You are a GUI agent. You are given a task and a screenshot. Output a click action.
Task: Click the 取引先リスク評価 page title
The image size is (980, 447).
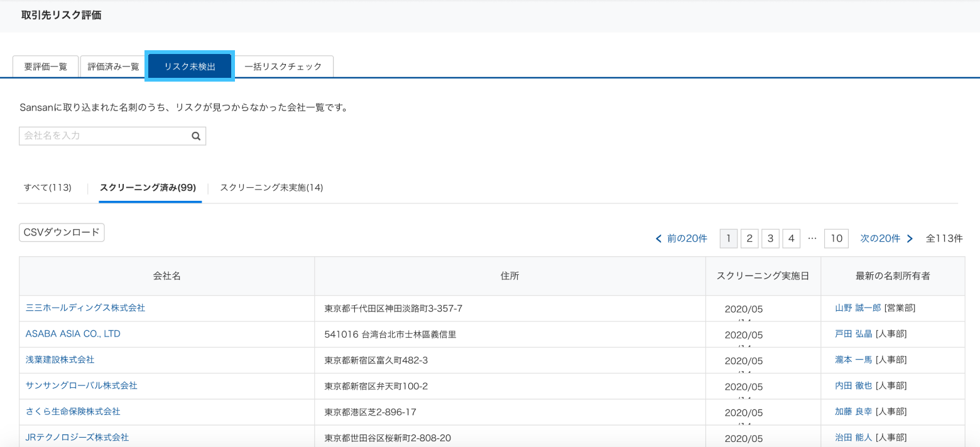[x=62, y=16]
